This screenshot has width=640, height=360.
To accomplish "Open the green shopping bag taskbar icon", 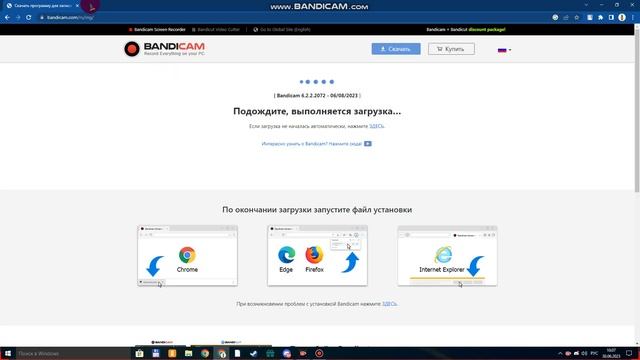I will click(x=270, y=353).
